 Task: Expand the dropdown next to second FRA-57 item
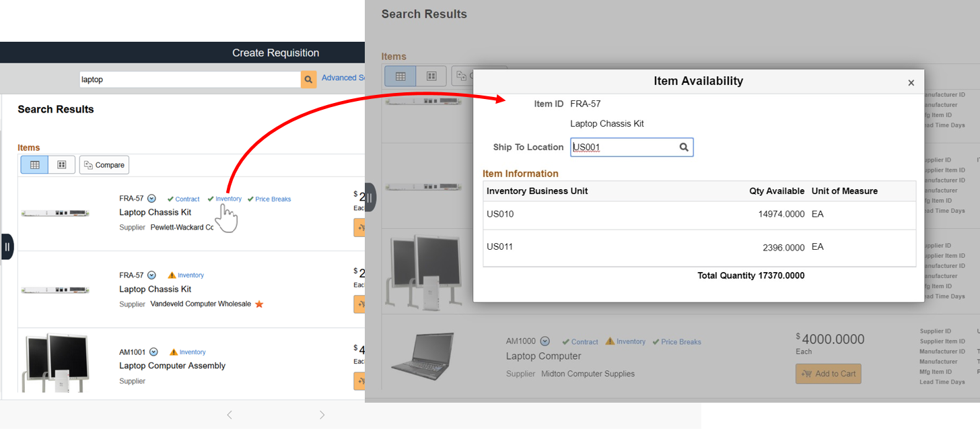tap(151, 275)
